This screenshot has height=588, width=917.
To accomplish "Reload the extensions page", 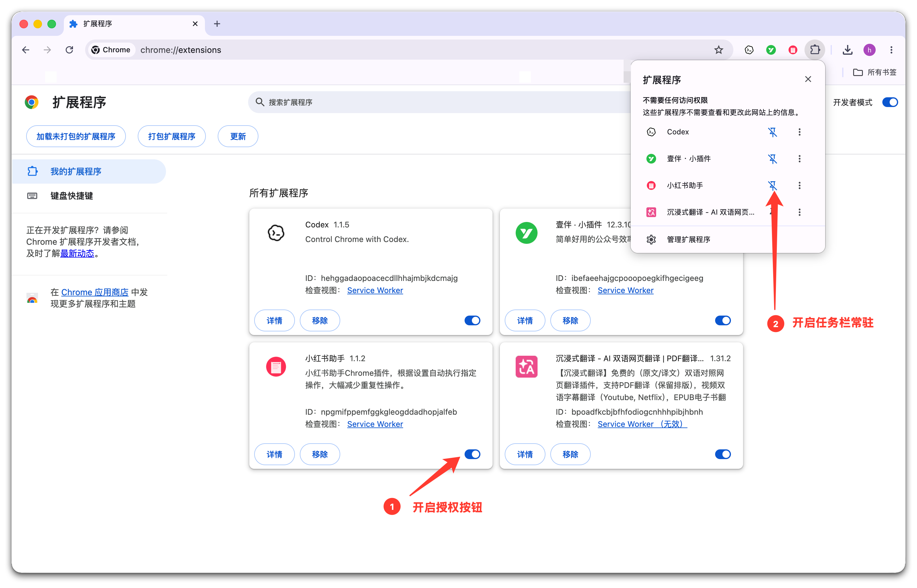I will [69, 50].
